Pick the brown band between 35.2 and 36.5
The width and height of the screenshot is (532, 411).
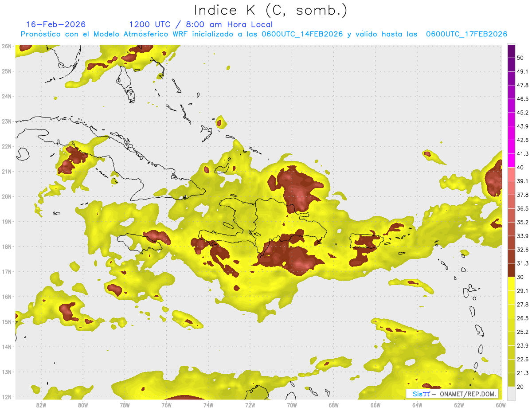tap(511, 215)
